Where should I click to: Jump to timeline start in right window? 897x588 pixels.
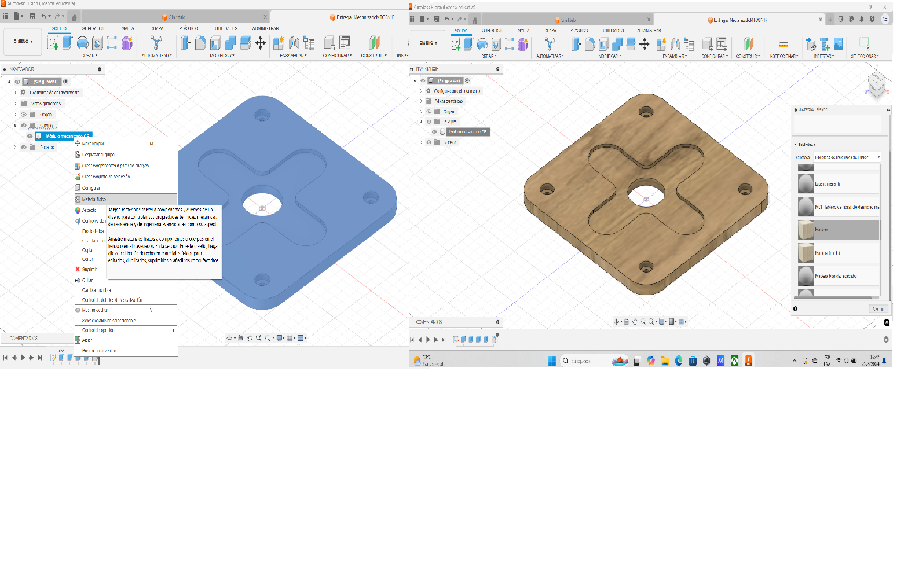[412, 340]
